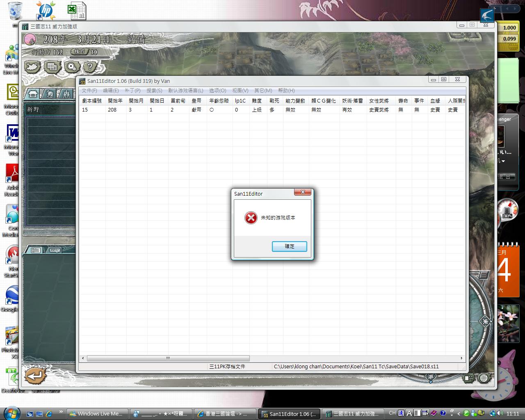Click the game's window-list icon
525x420 pixels.
click(52, 66)
